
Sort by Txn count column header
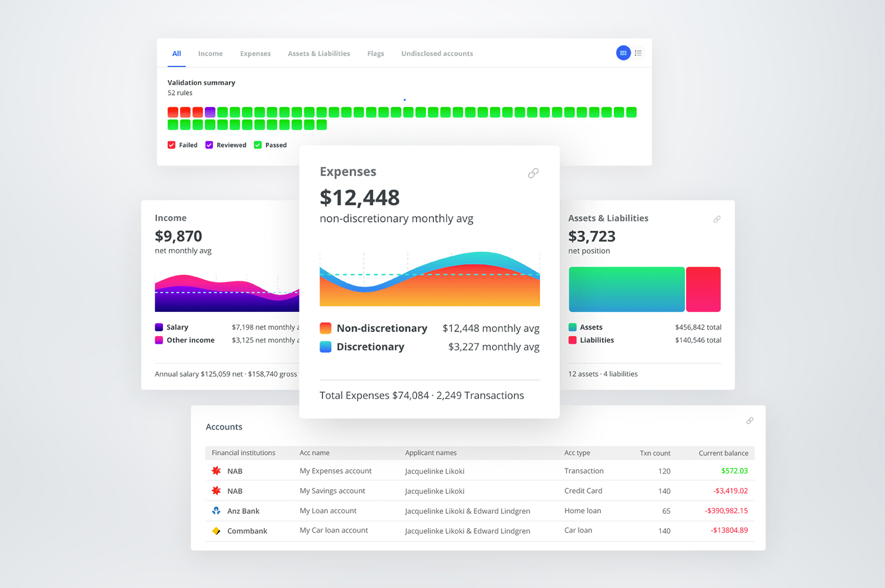coord(655,453)
